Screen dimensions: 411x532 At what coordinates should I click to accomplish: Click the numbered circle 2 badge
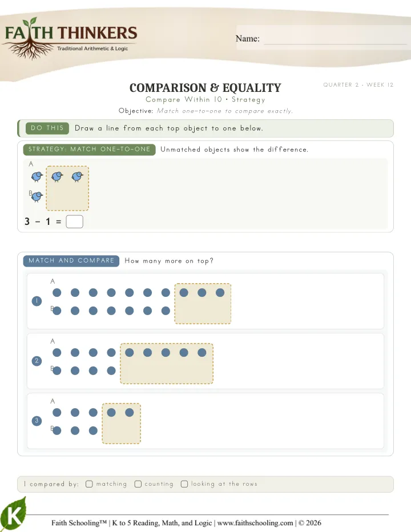point(37,361)
